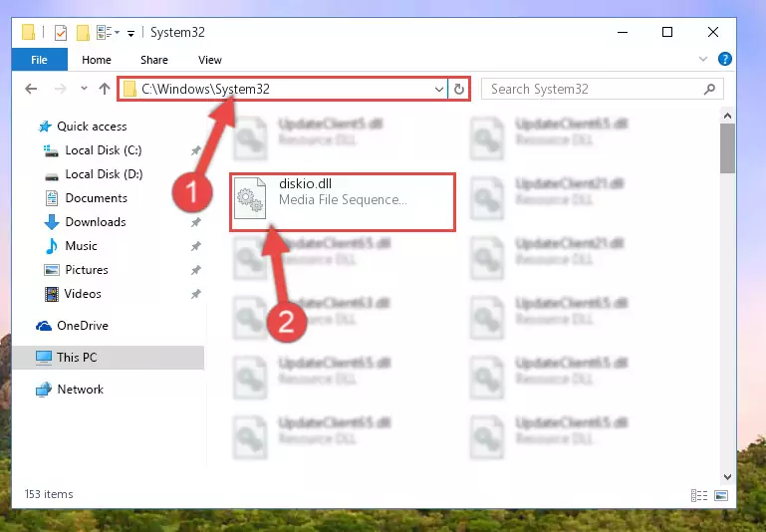Click the pin icon beside Pictures
The image size is (766, 532).
(x=195, y=270)
